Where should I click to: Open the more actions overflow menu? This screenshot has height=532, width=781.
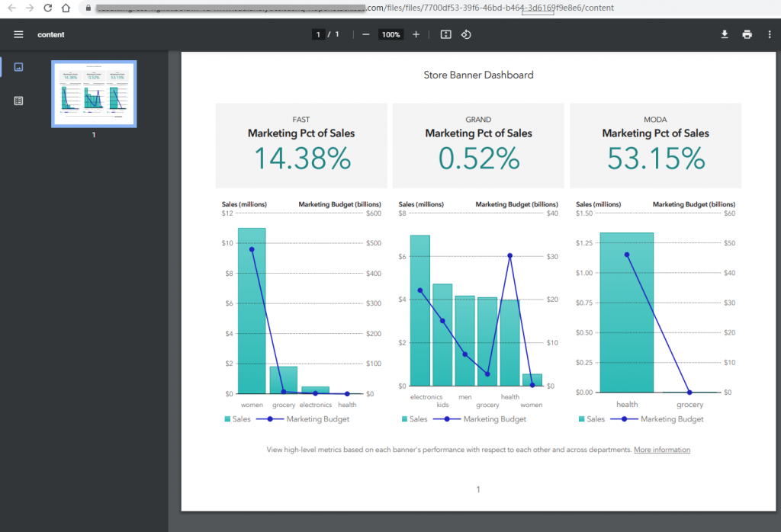point(770,34)
